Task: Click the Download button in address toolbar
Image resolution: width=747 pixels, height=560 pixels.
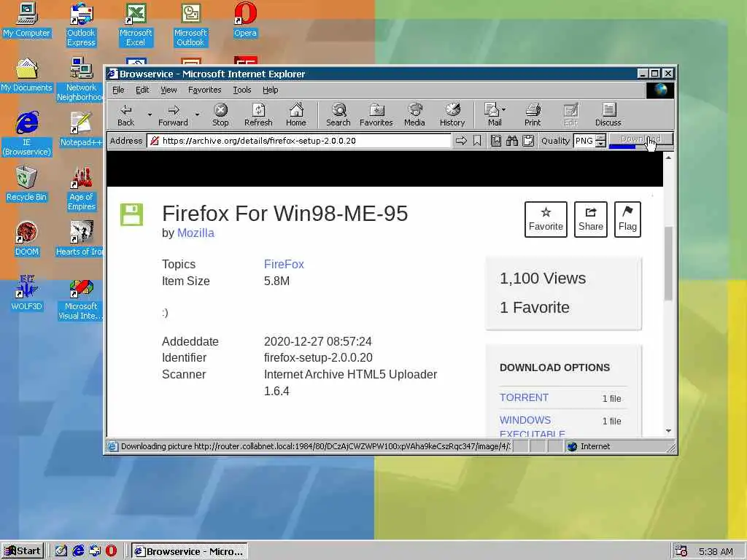Action: coord(640,139)
